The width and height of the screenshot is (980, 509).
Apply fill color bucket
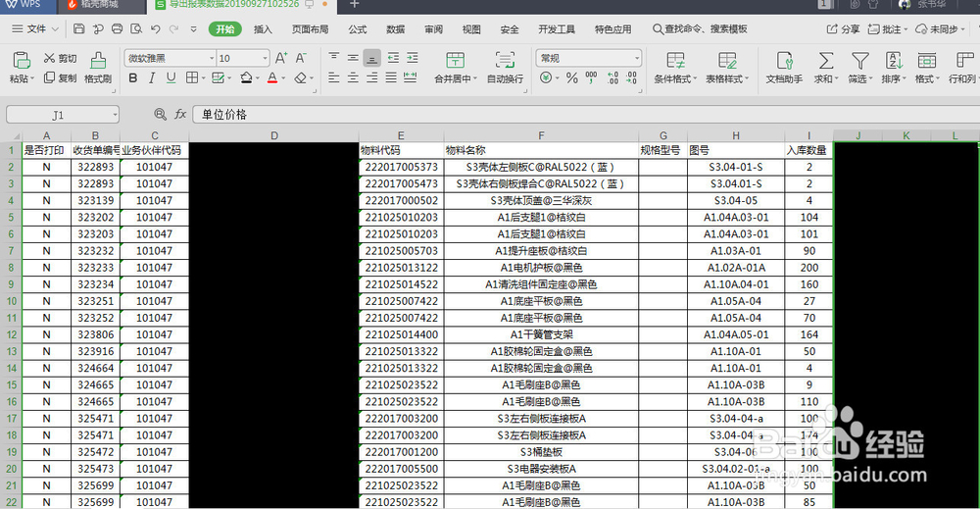click(246, 78)
